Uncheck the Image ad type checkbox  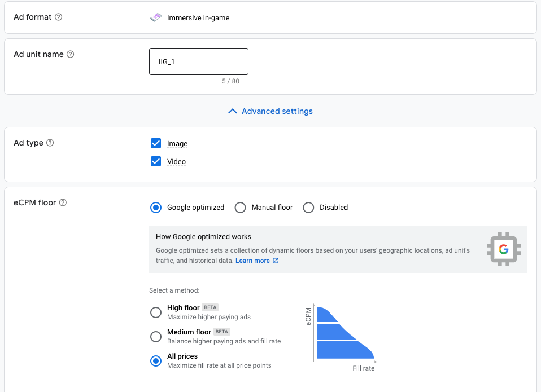click(156, 143)
